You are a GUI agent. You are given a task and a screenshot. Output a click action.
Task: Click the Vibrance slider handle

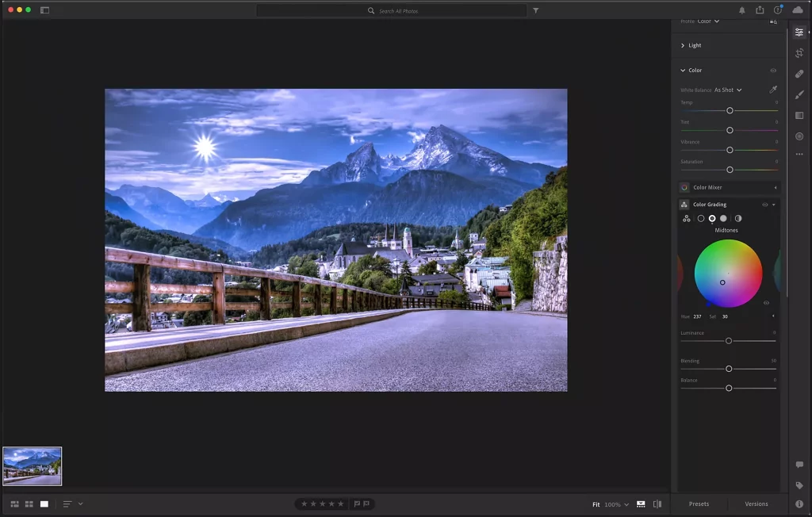coord(730,150)
